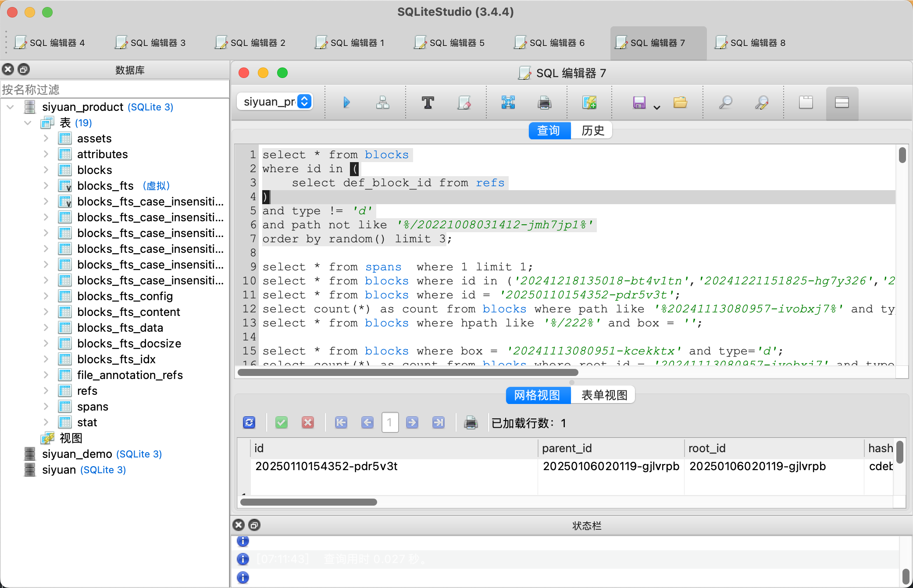Go to first results page
This screenshot has width=913, height=588.
click(x=341, y=423)
